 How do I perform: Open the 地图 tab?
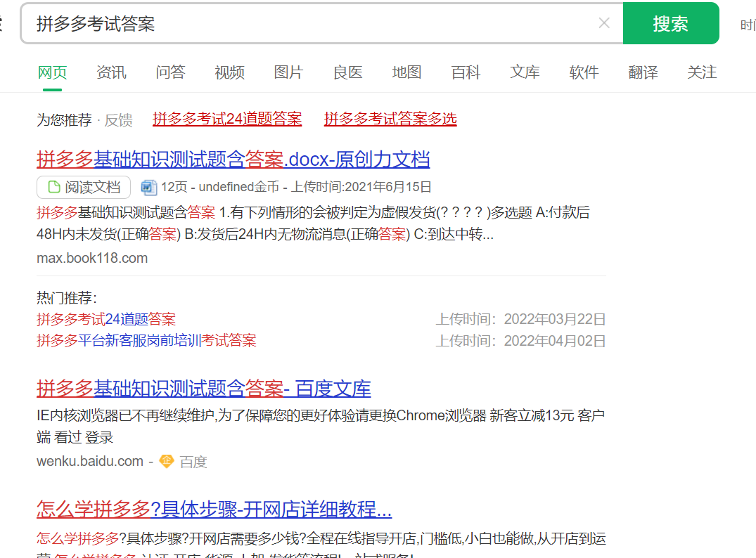point(406,72)
